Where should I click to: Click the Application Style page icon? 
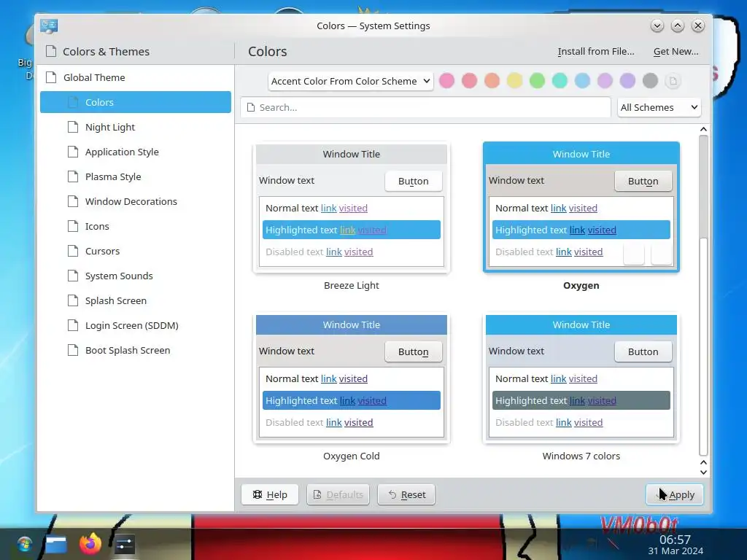coord(73,152)
